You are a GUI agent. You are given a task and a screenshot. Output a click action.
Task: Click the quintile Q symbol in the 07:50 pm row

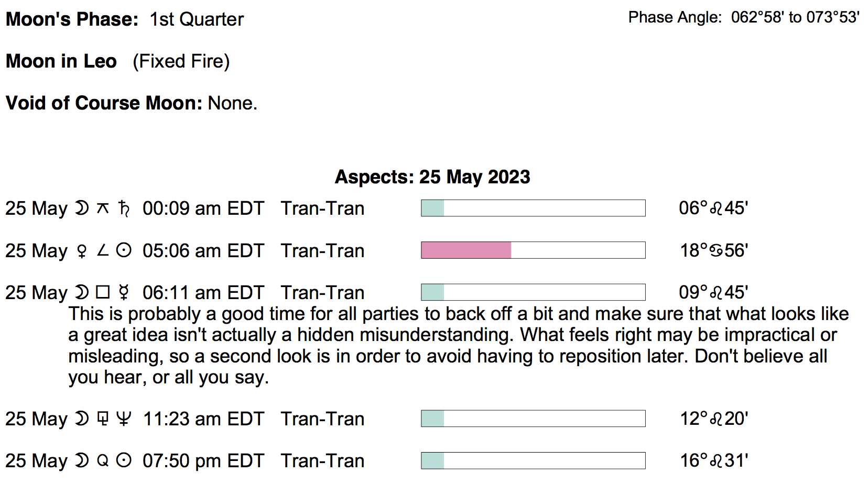[x=103, y=461]
